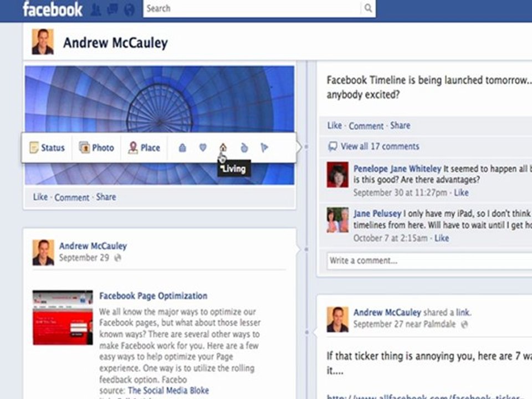
Task: Open the September 29 post date
Action: point(84,258)
